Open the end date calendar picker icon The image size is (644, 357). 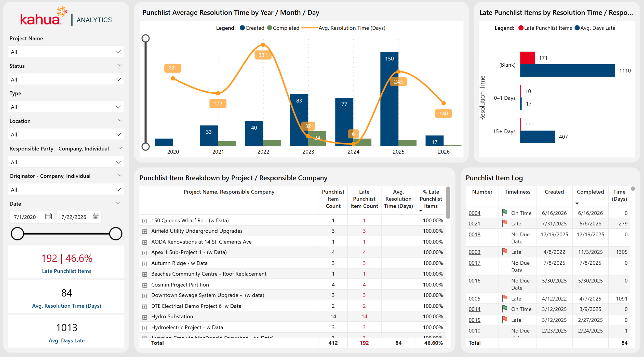(x=96, y=217)
